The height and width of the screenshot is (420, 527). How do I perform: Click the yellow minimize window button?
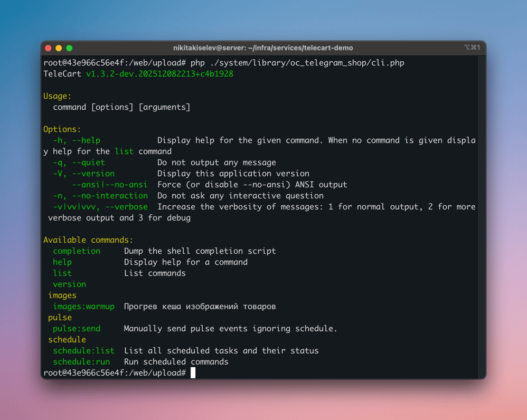[x=59, y=48]
